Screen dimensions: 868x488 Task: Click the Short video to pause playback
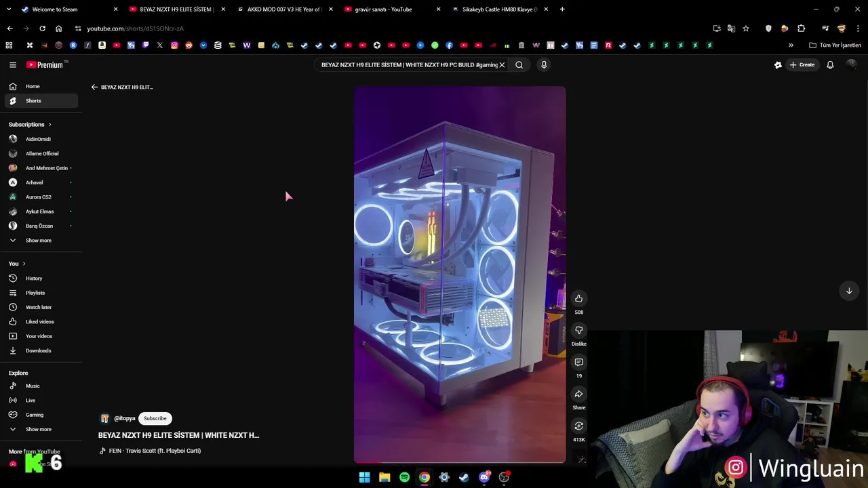point(460,274)
